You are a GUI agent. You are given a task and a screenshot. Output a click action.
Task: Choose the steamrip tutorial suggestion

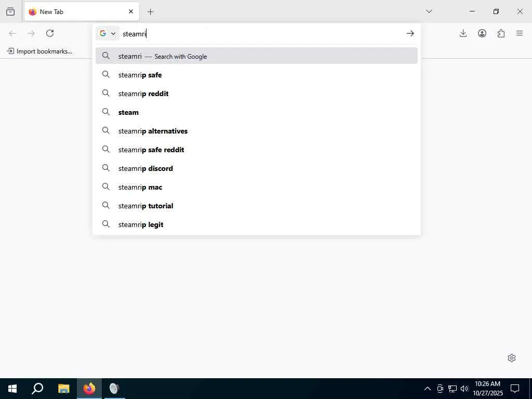(x=257, y=206)
